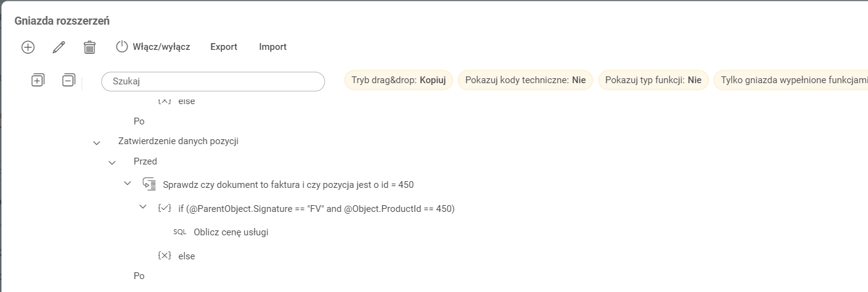Select the bottom Po tree item

point(139,276)
